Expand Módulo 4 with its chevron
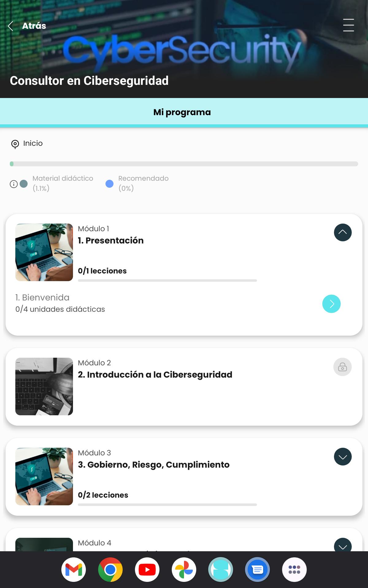The height and width of the screenshot is (588, 368). pyautogui.click(x=343, y=545)
